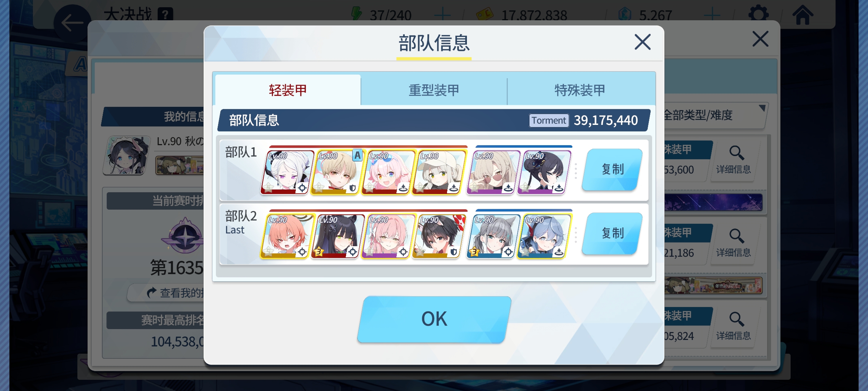Select the white-haired first student in 部队1
Image resolution: width=868 pixels, height=391 pixels.
288,172
